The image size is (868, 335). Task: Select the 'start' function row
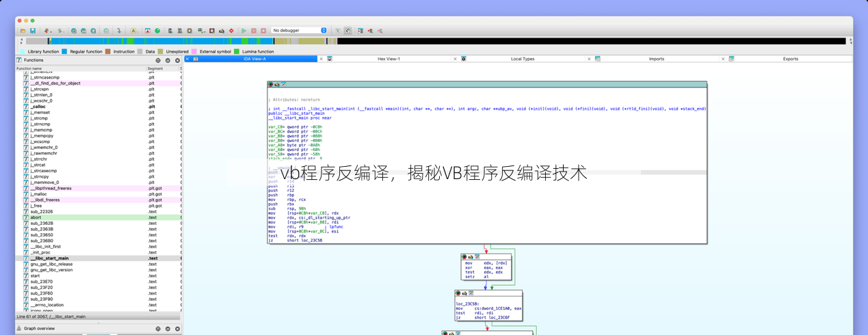(98, 276)
